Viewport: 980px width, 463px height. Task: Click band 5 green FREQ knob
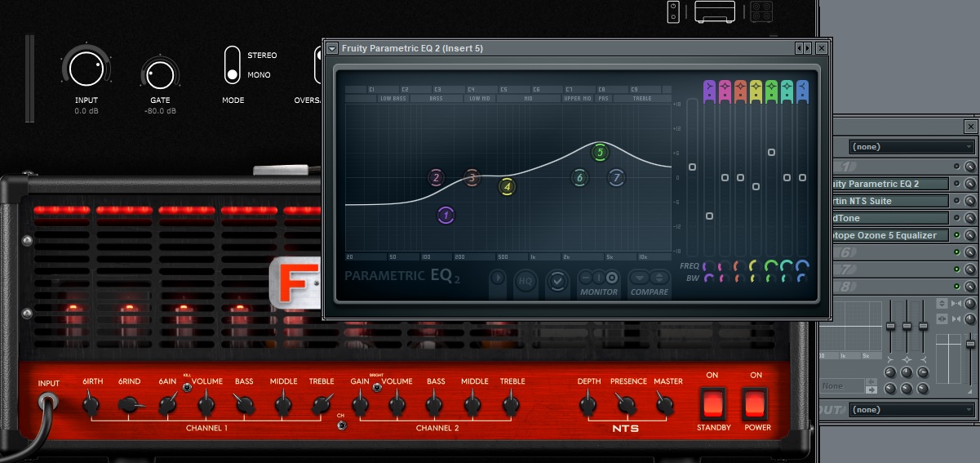[x=771, y=266]
